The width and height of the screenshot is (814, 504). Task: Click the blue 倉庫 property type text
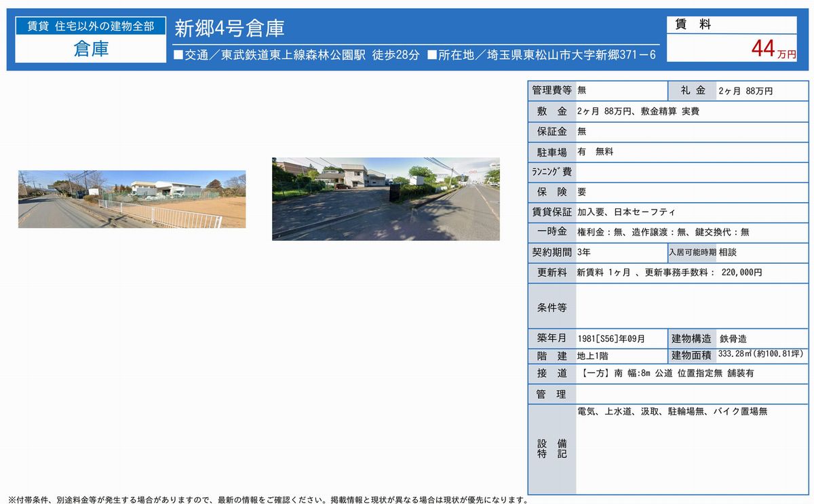(90, 49)
